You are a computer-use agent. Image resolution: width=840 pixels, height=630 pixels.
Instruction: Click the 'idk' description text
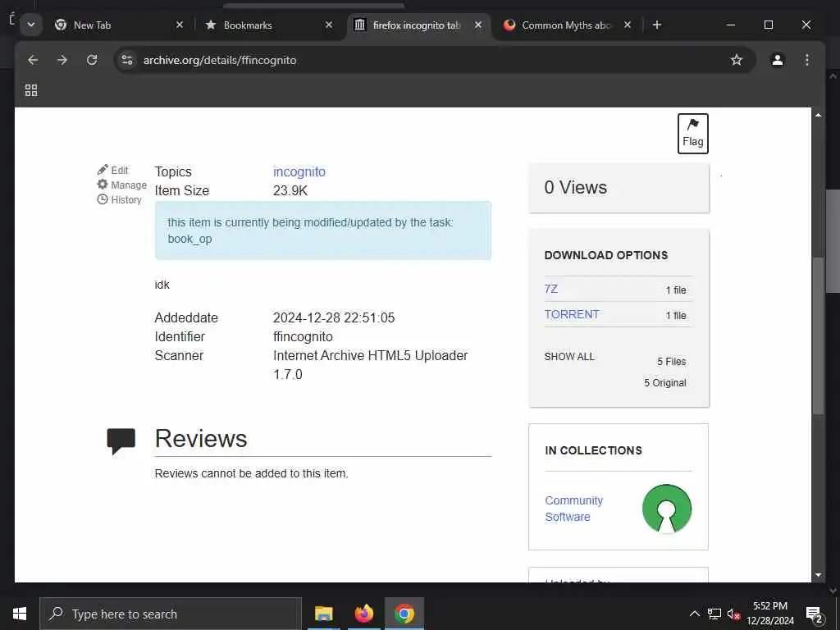click(x=162, y=285)
